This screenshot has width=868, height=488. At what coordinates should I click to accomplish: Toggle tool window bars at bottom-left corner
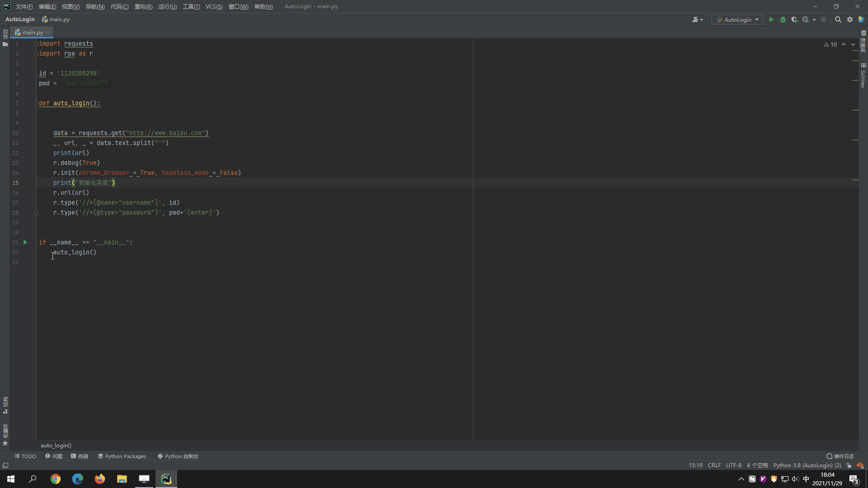pos(5,465)
